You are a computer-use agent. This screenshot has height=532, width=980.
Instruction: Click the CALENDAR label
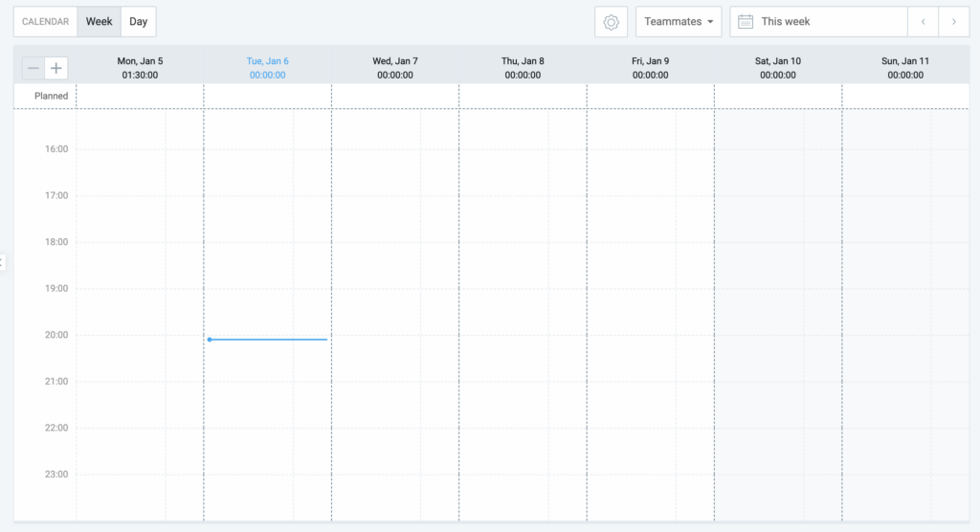(45, 22)
